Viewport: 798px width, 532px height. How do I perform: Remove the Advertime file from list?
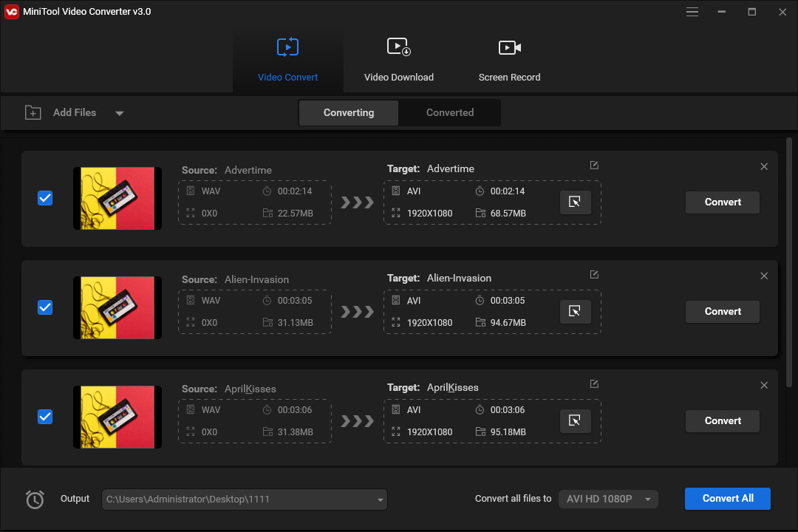point(764,166)
